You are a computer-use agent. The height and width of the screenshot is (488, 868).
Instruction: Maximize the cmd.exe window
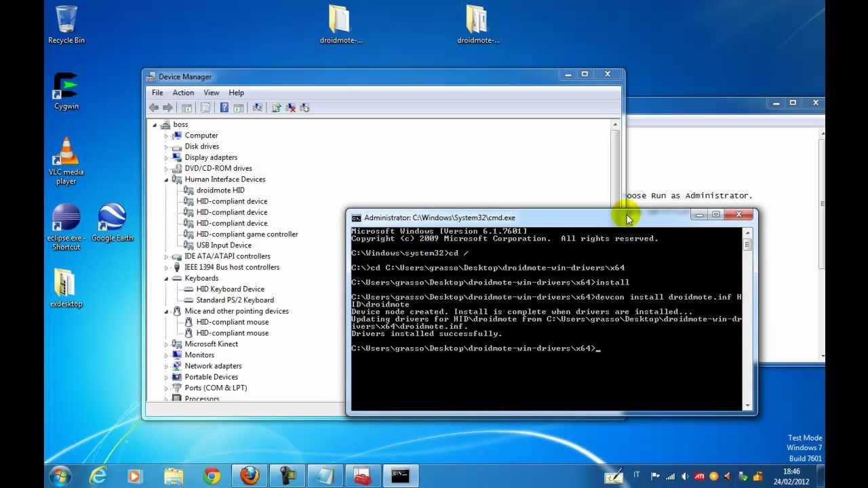(x=715, y=215)
